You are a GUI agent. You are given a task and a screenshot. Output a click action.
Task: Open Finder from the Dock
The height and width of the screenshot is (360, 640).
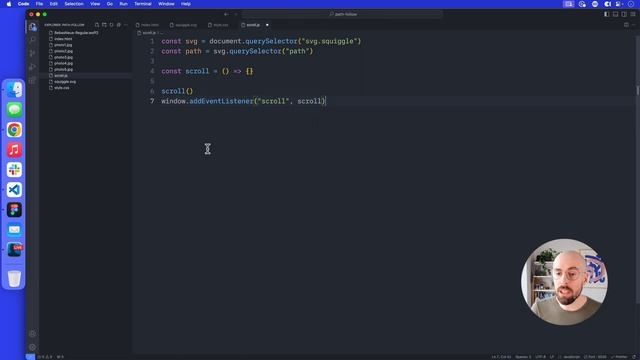(14, 90)
